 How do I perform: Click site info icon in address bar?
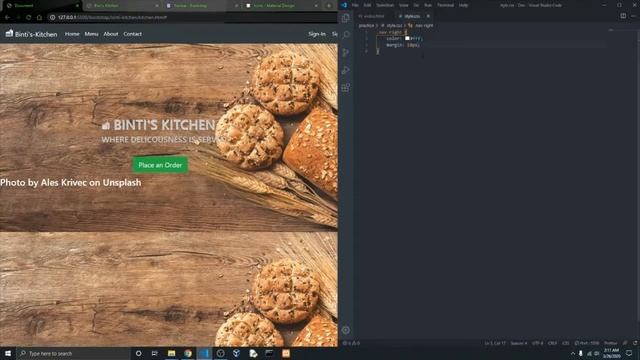pyautogui.click(x=52, y=18)
